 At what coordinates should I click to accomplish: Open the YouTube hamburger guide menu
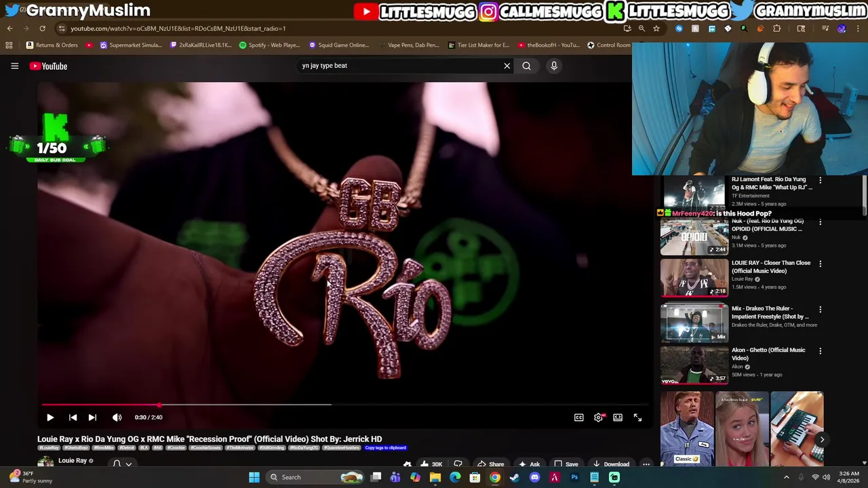tap(14, 66)
